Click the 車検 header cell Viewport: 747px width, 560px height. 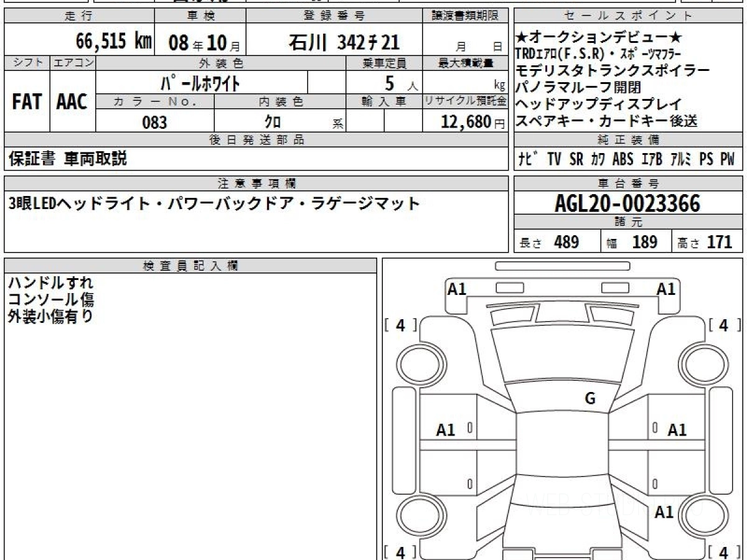pyautogui.click(x=200, y=16)
